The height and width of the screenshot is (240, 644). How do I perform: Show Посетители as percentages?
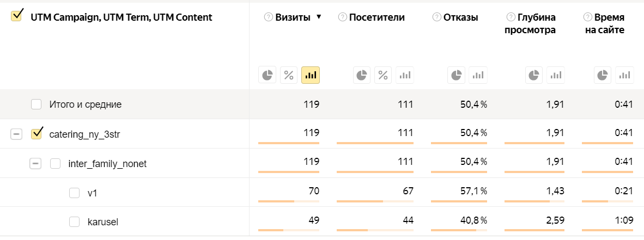[383, 75]
